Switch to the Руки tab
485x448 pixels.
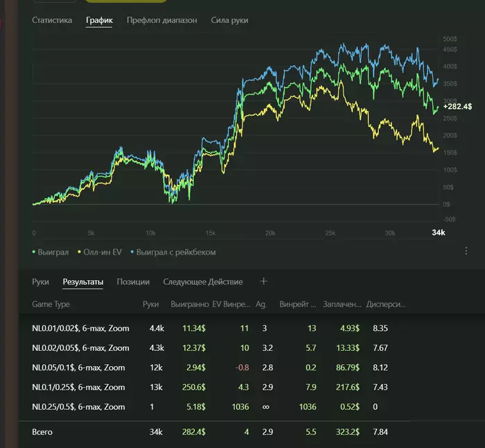tap(40, 282)
